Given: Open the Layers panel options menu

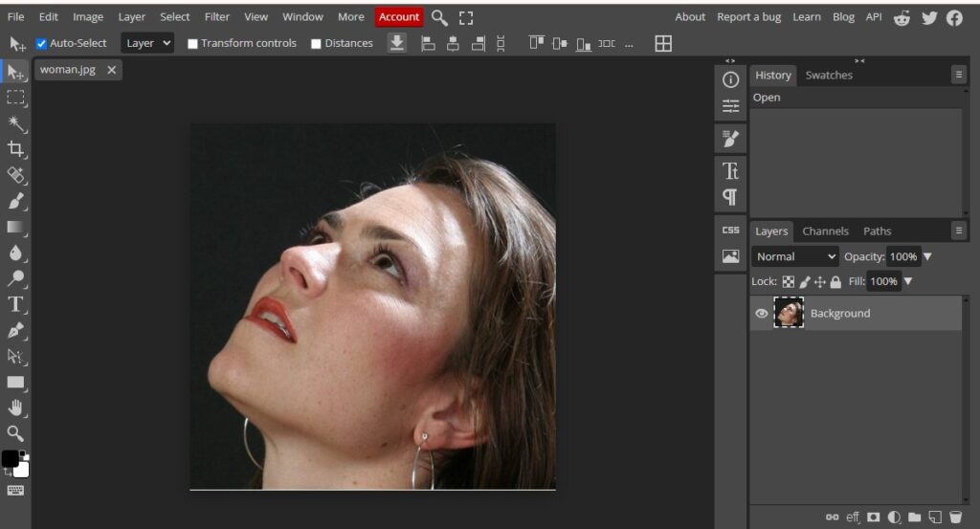Looking at the screenshot, I should [x=959, y=231].
